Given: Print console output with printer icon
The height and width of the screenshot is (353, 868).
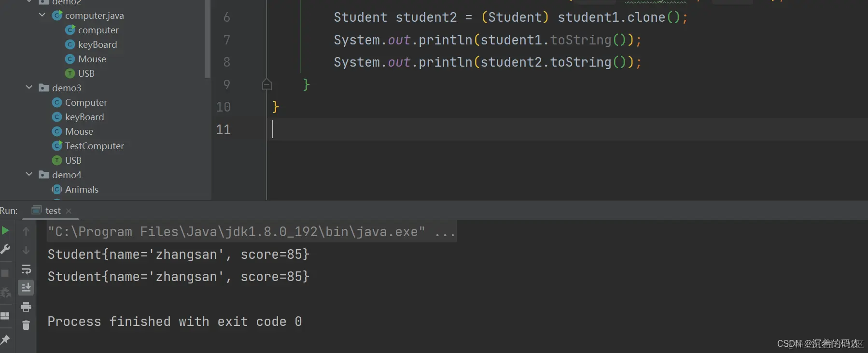Looking at the screenshot, I should tap(26, 307).
